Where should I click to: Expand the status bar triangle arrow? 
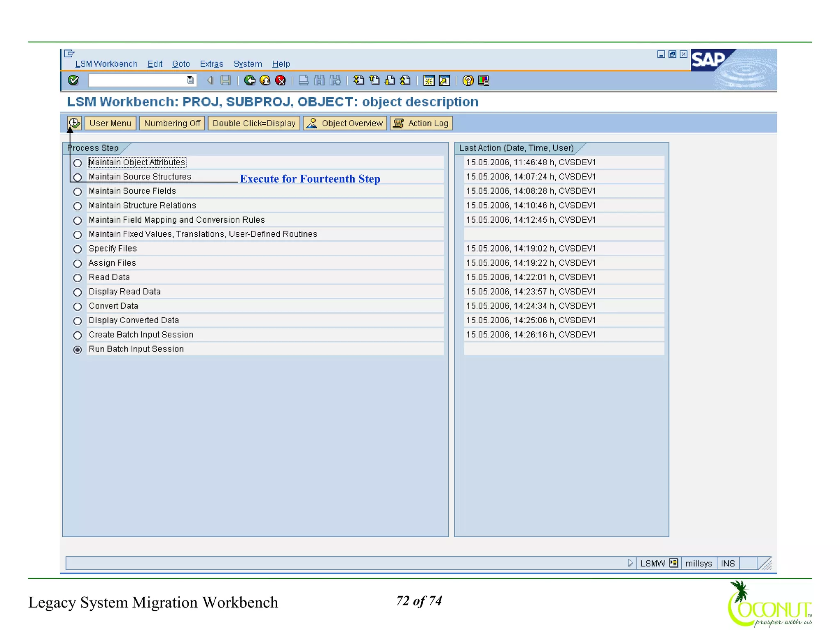coord(630,563)
